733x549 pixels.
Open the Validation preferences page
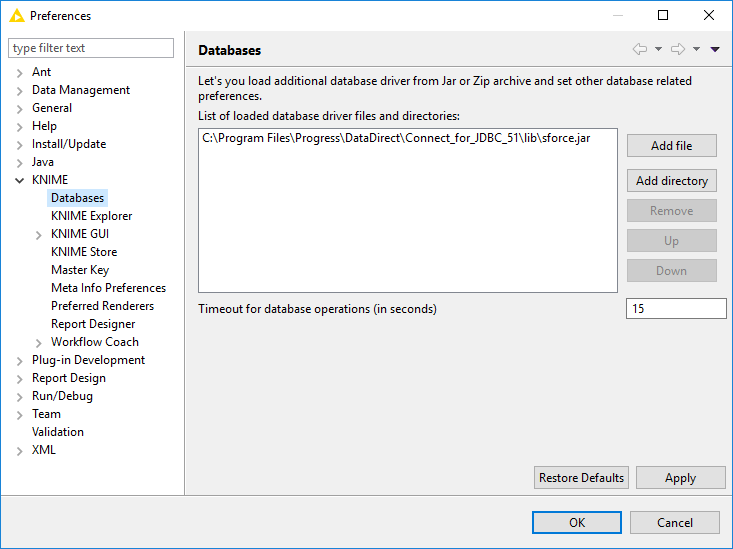coord(58,432)
